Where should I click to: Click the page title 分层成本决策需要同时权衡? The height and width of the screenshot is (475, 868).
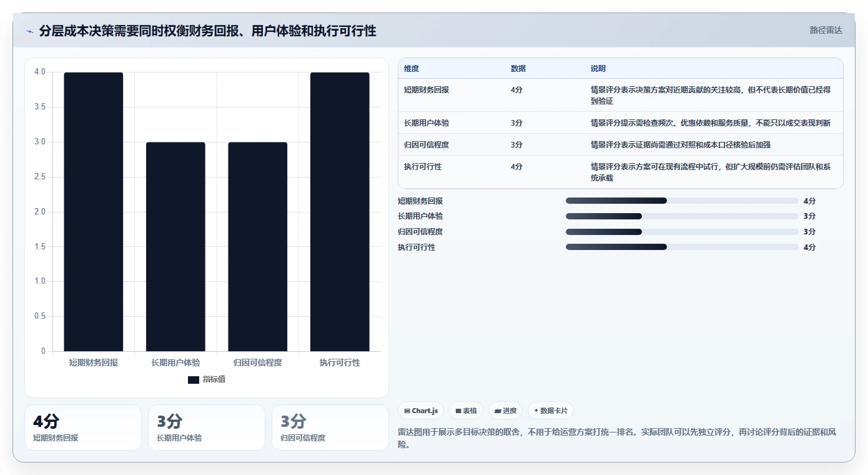207,31
